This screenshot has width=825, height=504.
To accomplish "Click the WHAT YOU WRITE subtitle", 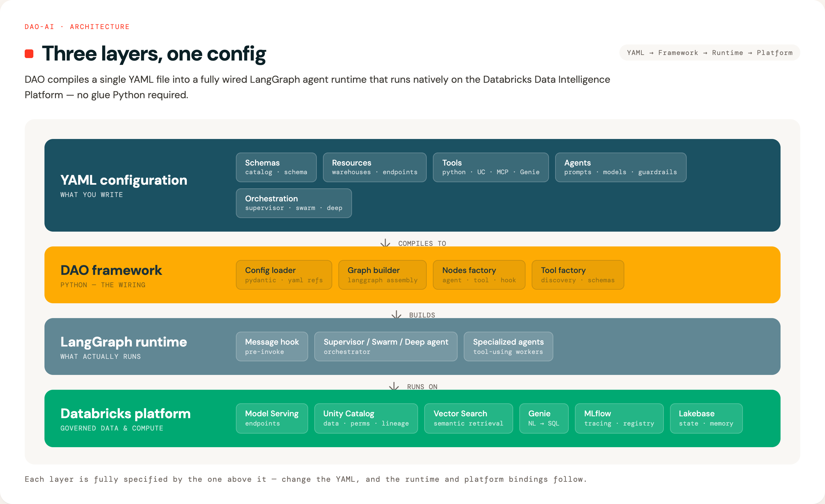I will point(91,195).
